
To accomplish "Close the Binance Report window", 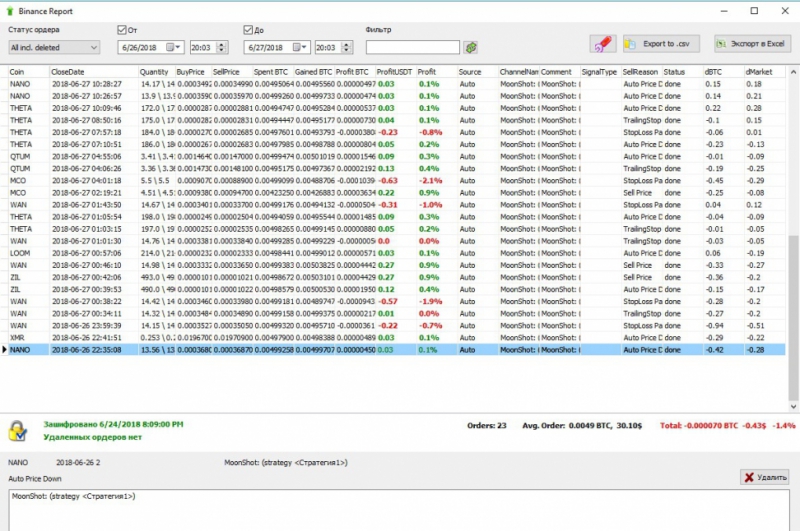I will point(785,11).
